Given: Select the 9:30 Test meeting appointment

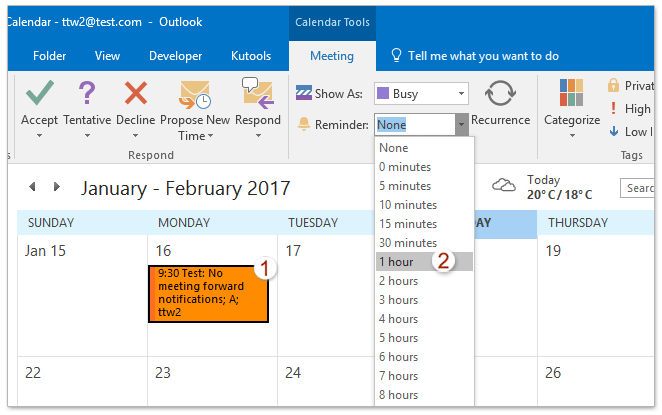Looking at the screenshot, I should tap(209, 294).
